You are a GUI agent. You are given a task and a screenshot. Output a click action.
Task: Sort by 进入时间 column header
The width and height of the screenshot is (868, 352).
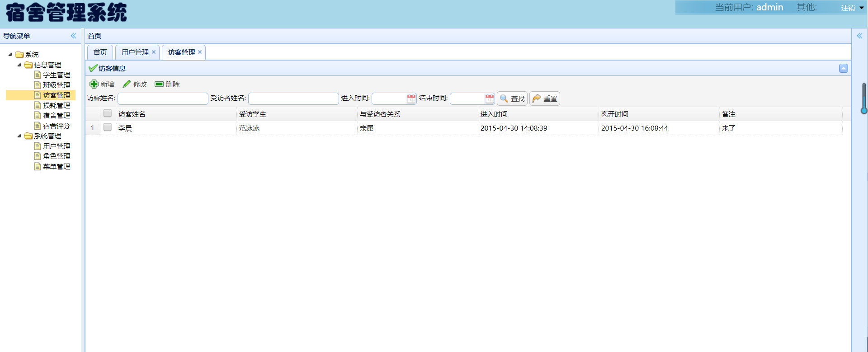click(x=538, y=114)
